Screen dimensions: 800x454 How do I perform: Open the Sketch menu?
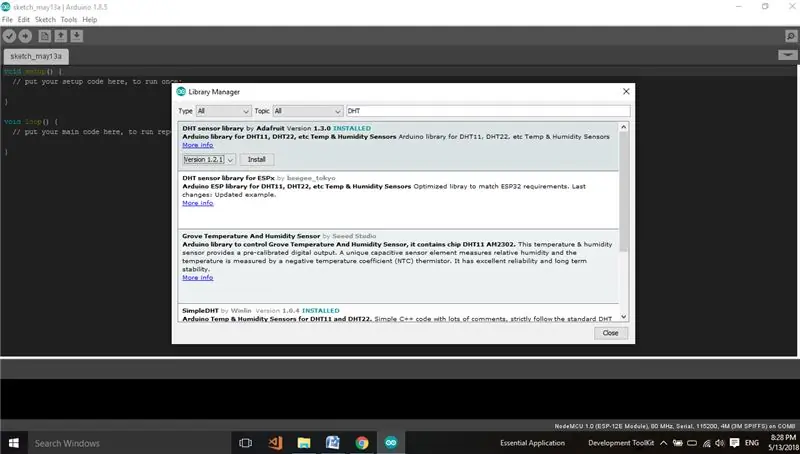click(45, 19)
